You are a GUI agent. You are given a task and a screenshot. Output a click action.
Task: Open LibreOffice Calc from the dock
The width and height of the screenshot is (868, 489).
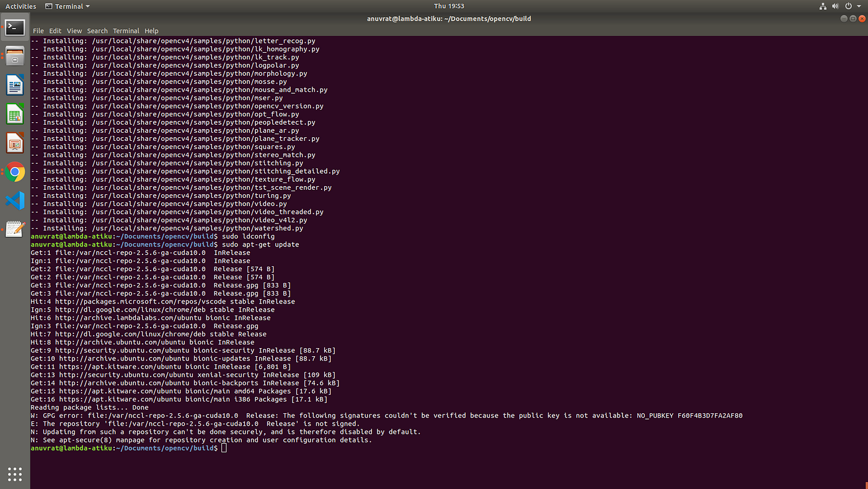(14, 113)
